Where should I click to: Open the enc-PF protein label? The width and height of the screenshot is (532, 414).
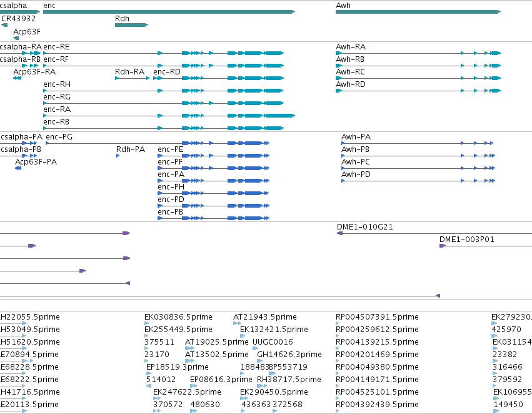(170, 162)
